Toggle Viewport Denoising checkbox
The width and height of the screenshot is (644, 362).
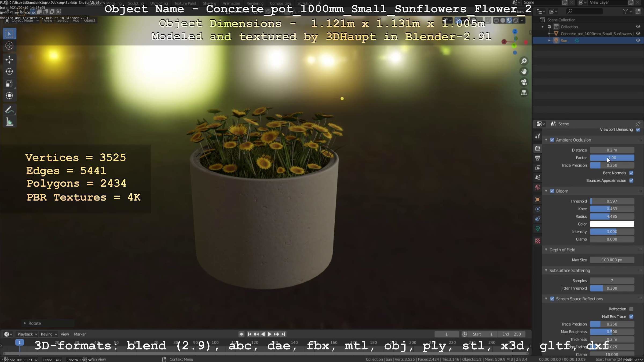[x=638, y=130]
